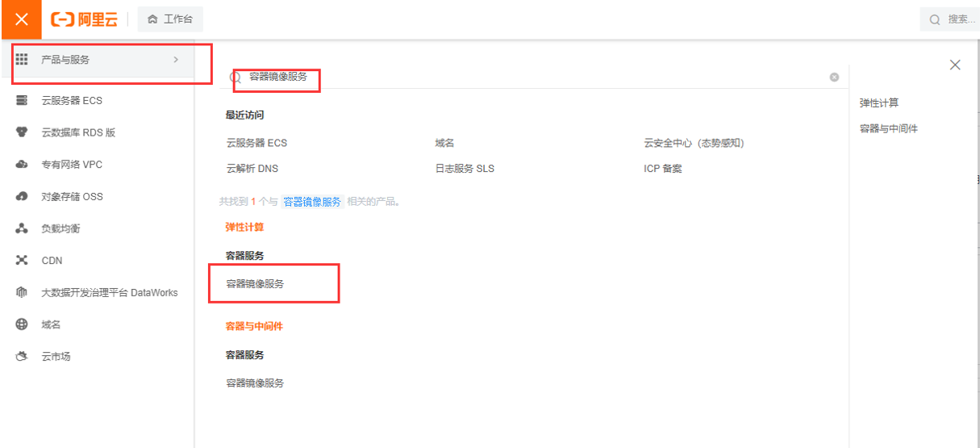Click the icon next to DataWorks entry
The image size is (980, 448).
pos(22,292)
